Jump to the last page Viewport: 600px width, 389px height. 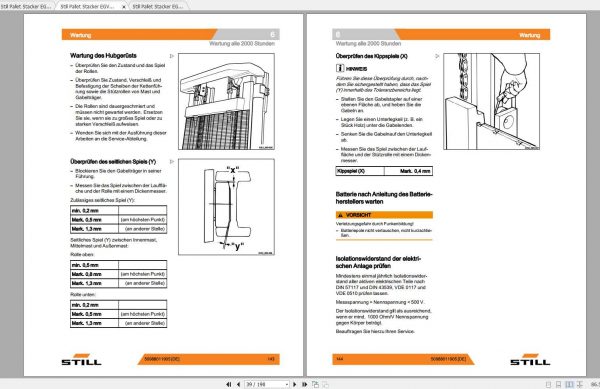pyautogui.click(x=305, y=384)
